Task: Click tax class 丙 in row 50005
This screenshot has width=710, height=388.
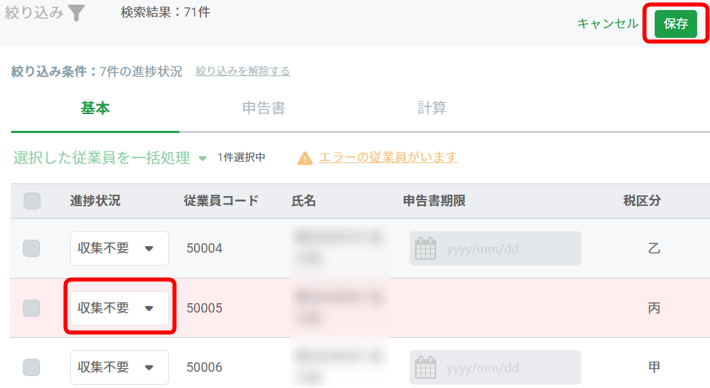Action: [654, 308]
